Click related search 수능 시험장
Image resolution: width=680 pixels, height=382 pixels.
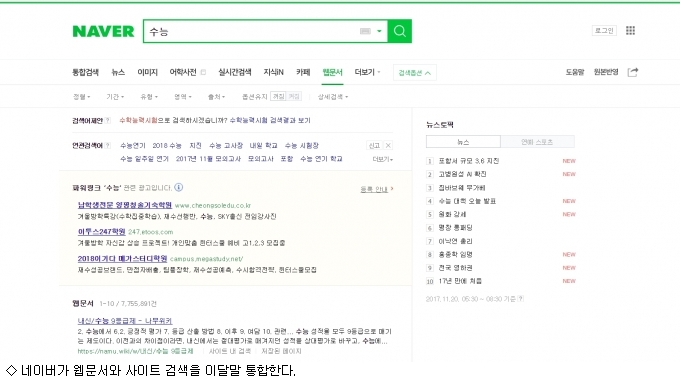302,146
